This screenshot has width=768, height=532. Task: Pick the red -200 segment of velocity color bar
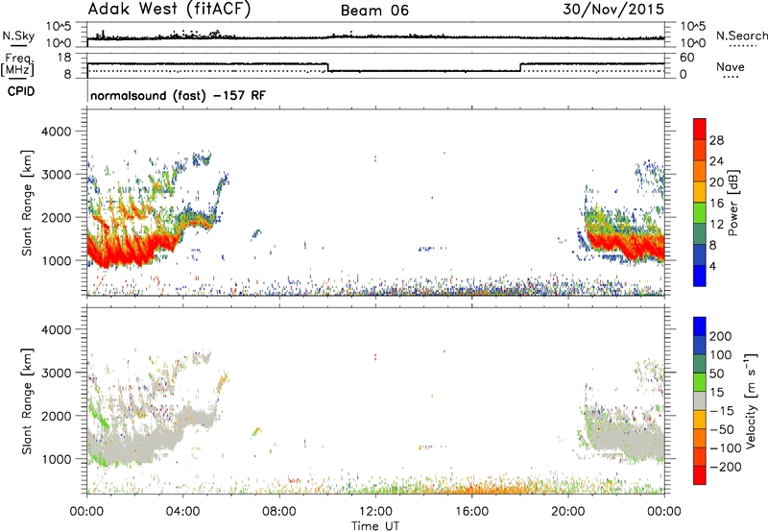[700, 475]
